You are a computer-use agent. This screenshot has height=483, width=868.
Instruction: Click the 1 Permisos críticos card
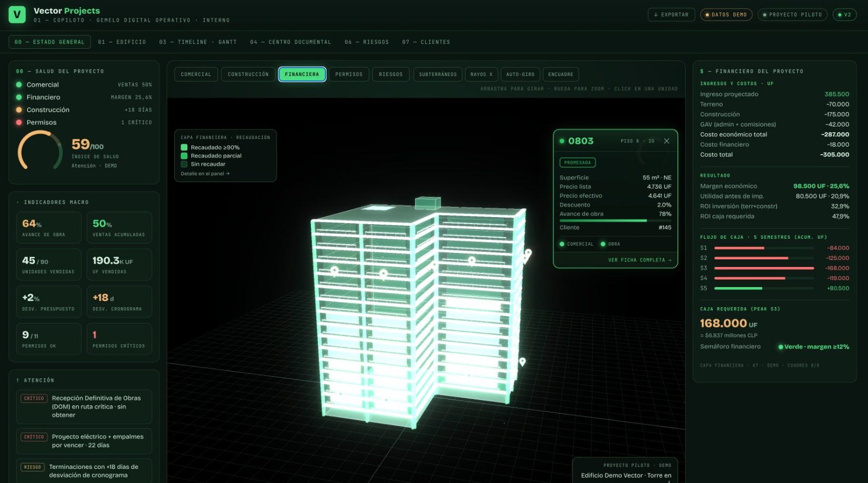click(119, 339)
